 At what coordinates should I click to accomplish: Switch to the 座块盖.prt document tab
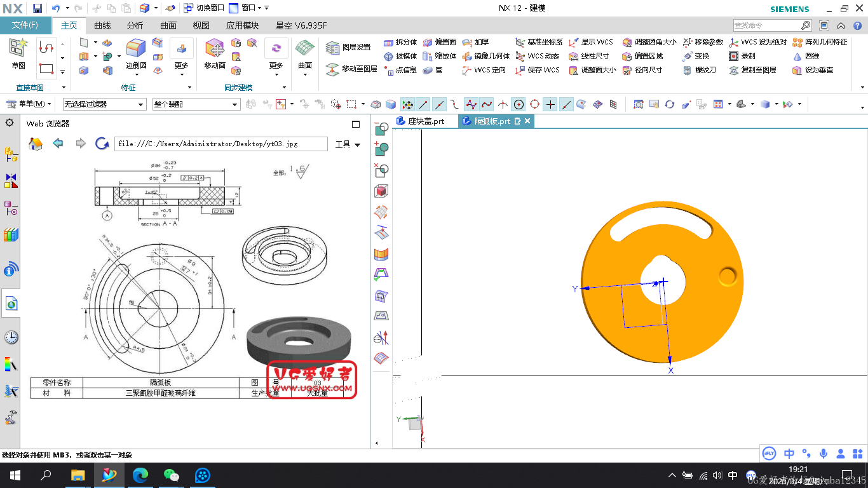tap(426, 121)
